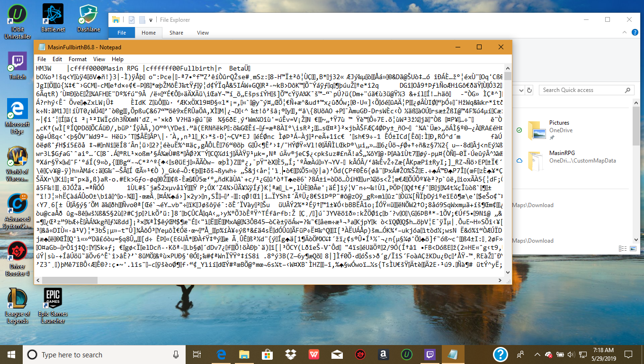Click the 'Type here to search' box
The image size is (644, 364).
click(x=104, y=355)
